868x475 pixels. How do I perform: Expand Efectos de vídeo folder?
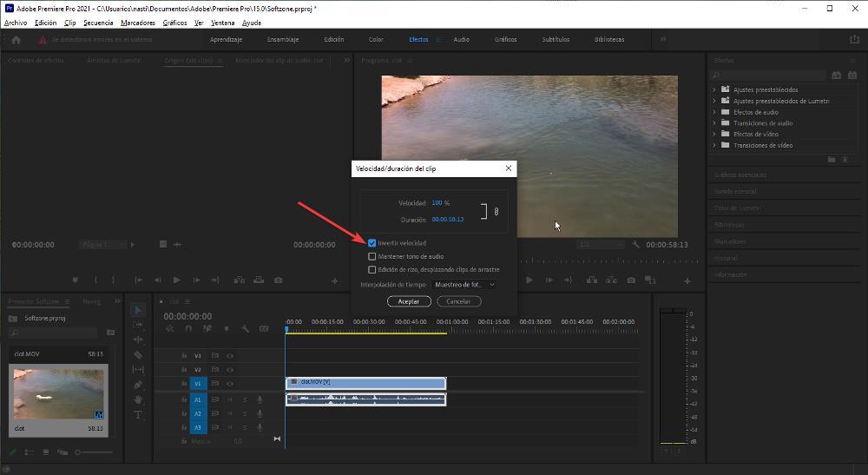click(x=714, y=134)
